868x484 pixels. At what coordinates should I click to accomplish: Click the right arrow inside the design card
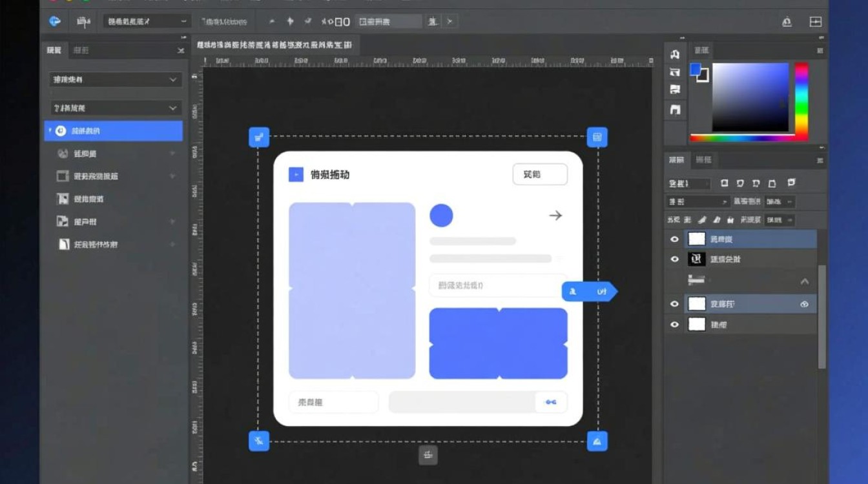tap(555, 216)
